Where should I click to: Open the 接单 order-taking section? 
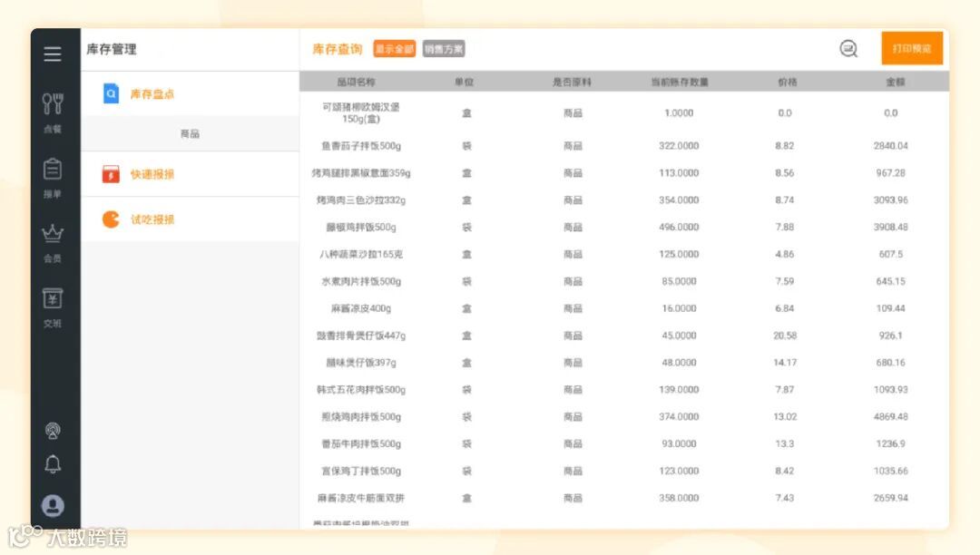click(53, 178)
